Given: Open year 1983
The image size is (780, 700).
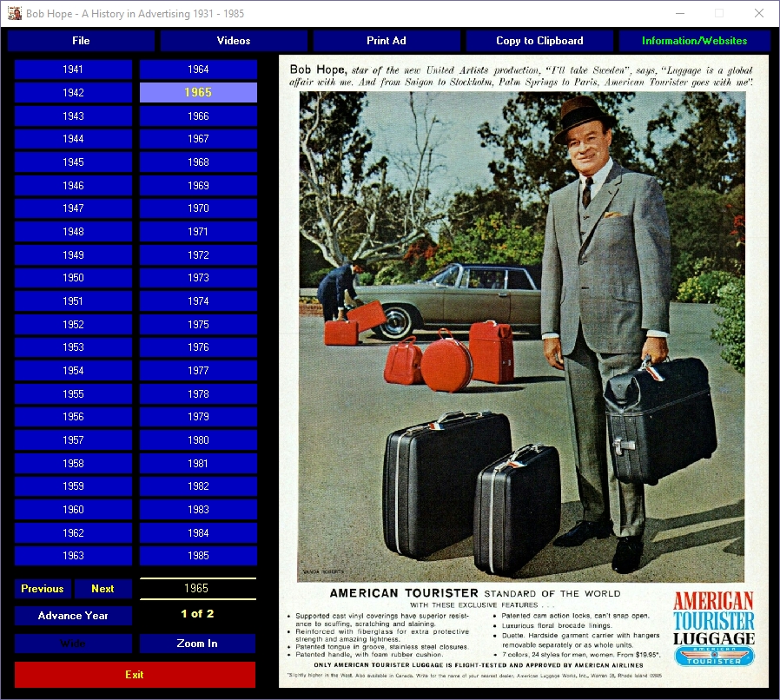Looking at the screenshot, I should (199, 510).
